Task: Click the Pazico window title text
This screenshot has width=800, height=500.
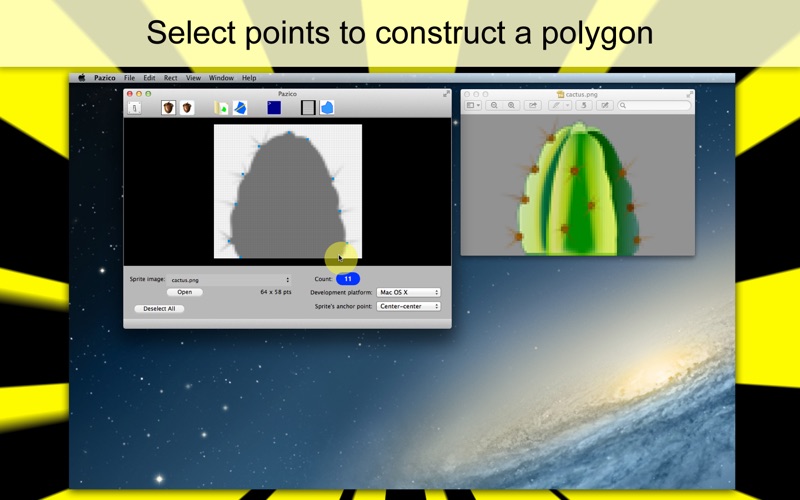Action: (287, 94)
